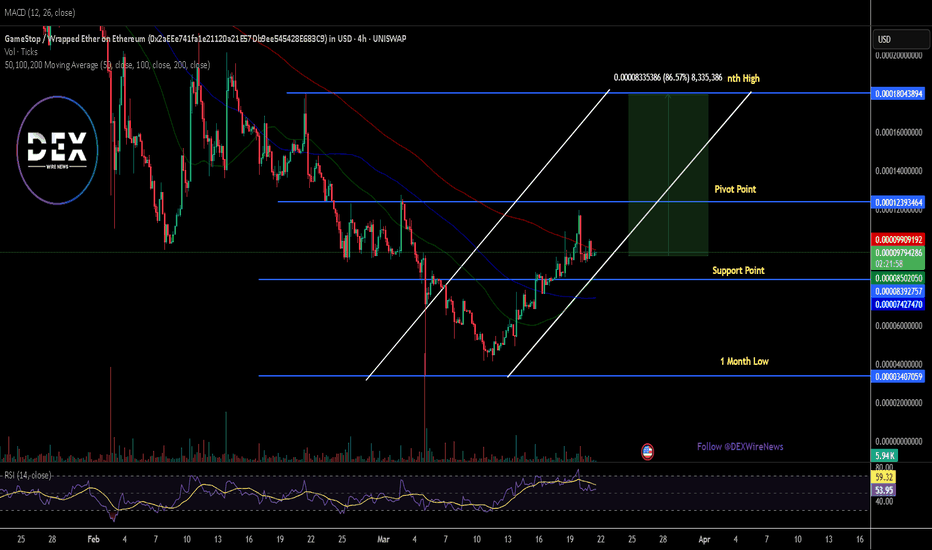Image resolution: width=932 pixels, height=550 pixels.
Task: Click the US flag economic event icon
Action: tap(647, 452)
